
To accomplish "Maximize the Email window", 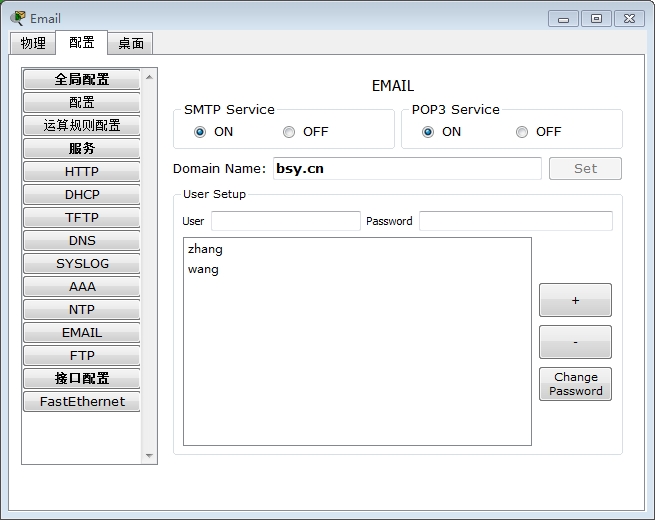I will pos(596,19).
